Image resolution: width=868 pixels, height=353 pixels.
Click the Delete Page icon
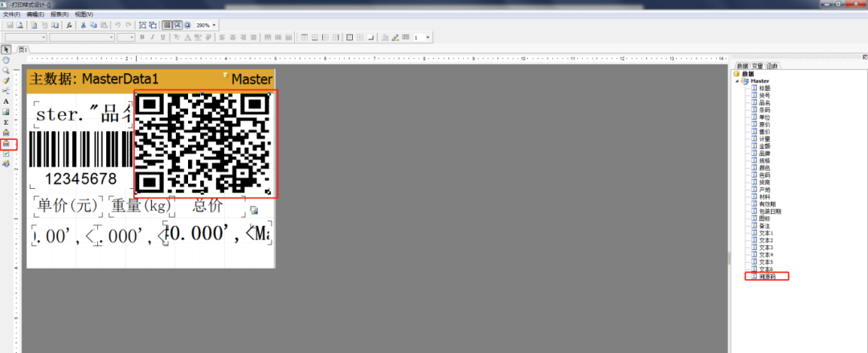pyautogui.click(x=44, y=26)
